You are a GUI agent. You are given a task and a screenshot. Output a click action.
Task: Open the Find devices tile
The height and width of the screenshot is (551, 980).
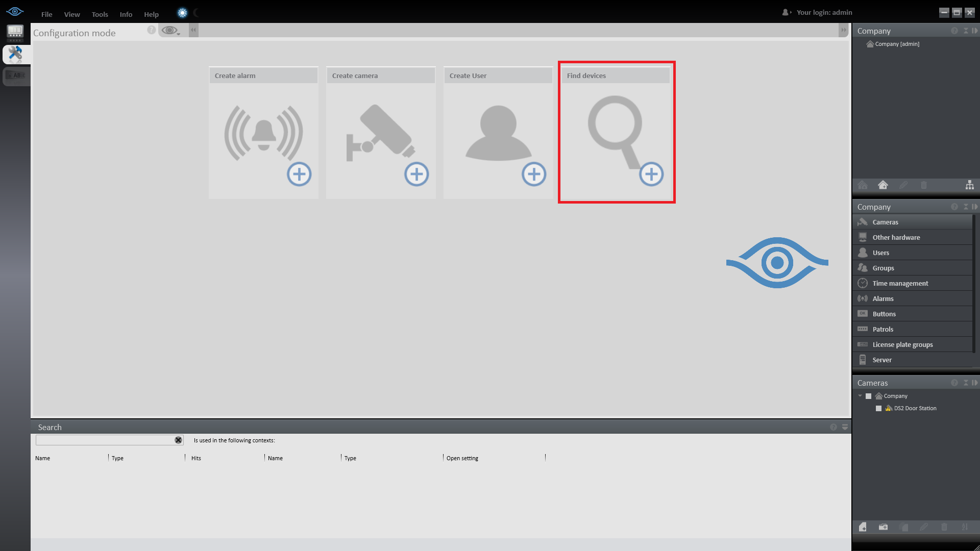pyautogui.click(x=616, y=133)
